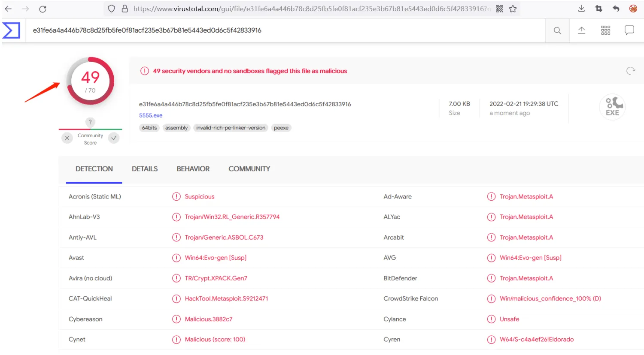
Task: Click the Arcabit vendor name
Action: pos(394,238)
